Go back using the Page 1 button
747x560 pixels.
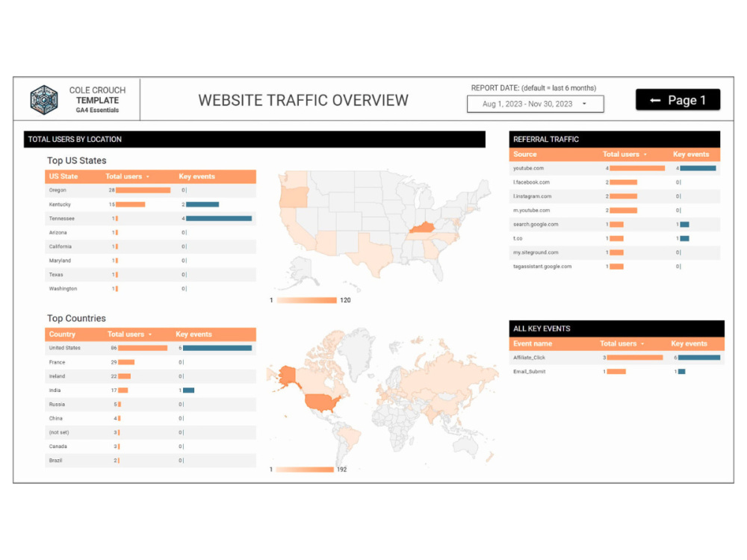click(678, 100)
